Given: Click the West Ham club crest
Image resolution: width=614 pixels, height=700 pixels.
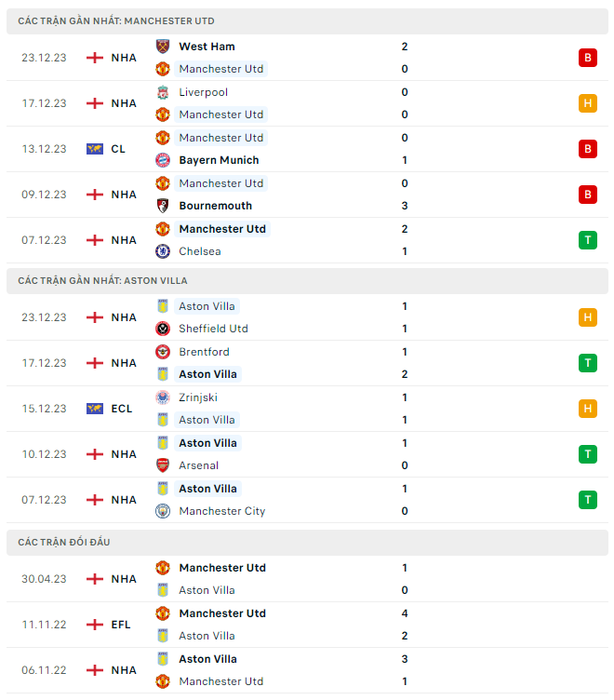Looking at the screenshot, I should click(163, 47).
